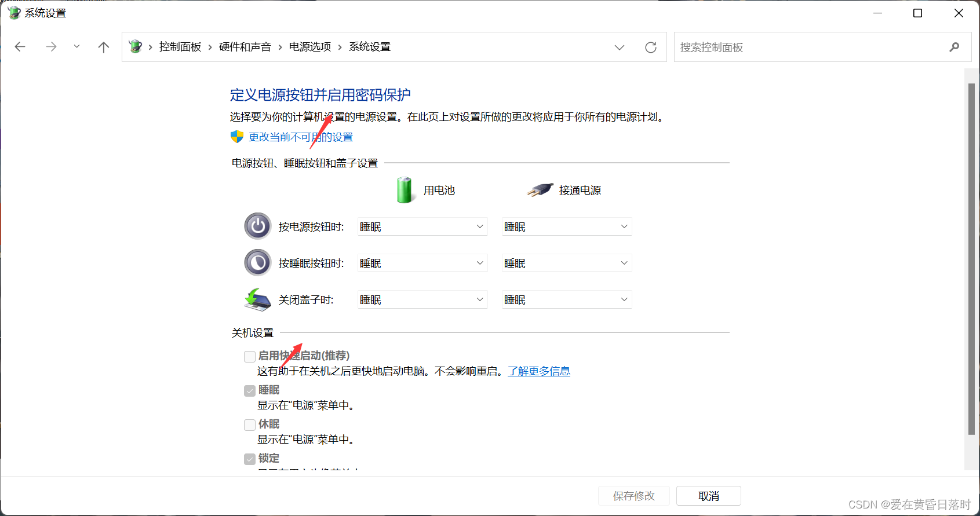Click the vertical scrollbar thumb
980x516 pixels.
tap(971, 259)
